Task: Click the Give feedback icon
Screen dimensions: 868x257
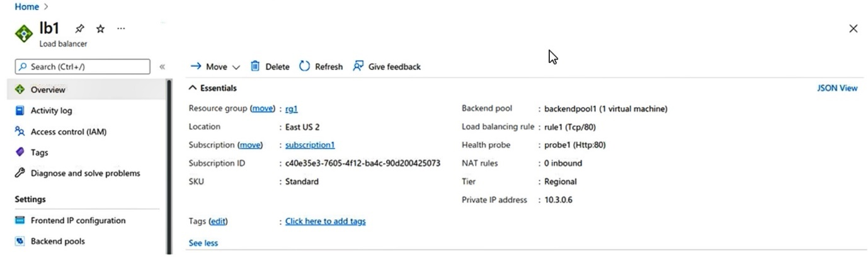Action: point(358,66)
